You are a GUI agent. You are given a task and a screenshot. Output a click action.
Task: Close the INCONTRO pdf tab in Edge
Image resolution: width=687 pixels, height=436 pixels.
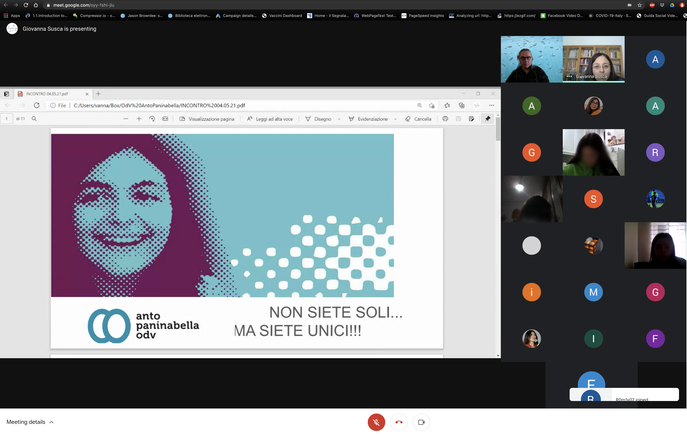coord(87,94)
